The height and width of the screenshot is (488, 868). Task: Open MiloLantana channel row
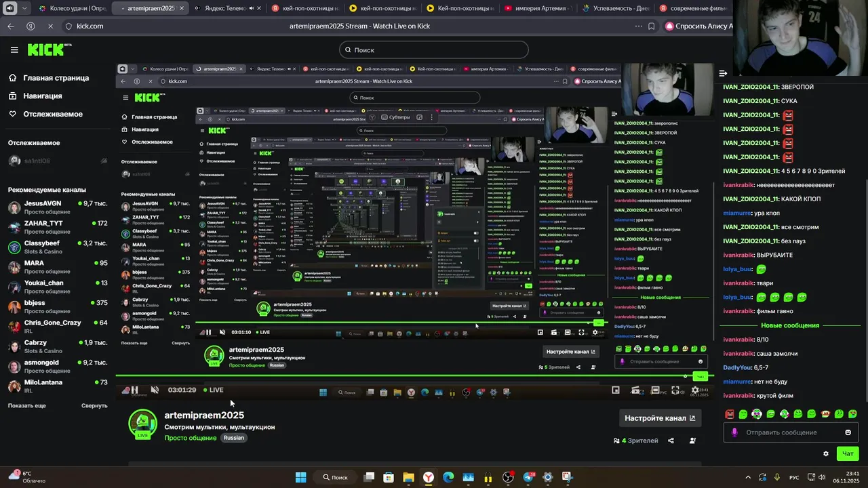pyautogui.click(x=58, y=386)
